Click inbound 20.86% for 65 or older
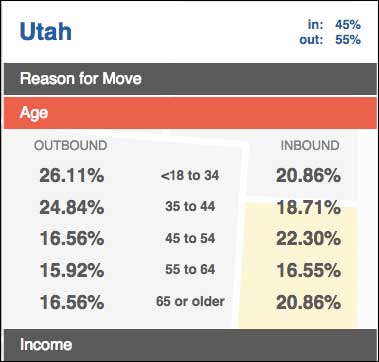Viewport: 379px width, 362px height. click(x=309, y=303)
